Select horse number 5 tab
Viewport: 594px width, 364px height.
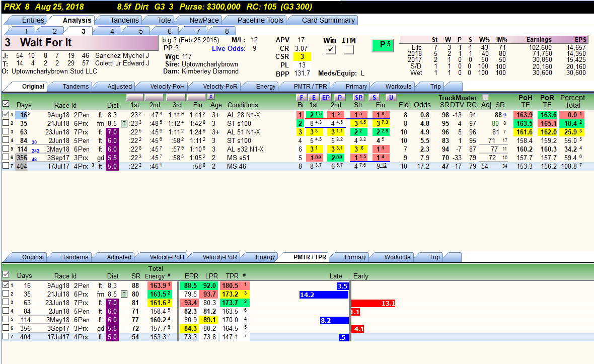coord(140,31)
